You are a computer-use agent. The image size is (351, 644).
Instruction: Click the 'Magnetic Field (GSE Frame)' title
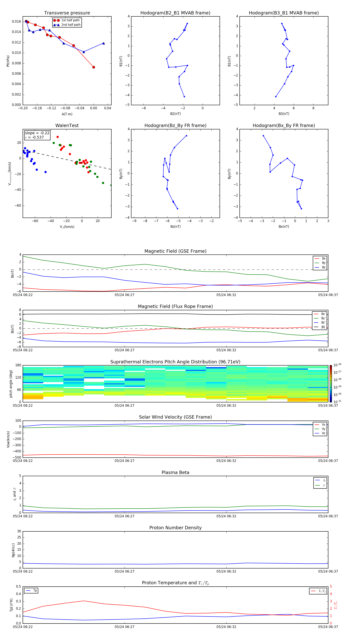175,251
